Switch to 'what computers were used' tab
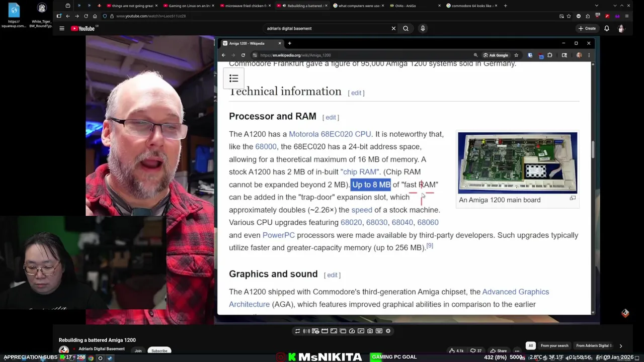 point(359,6)
